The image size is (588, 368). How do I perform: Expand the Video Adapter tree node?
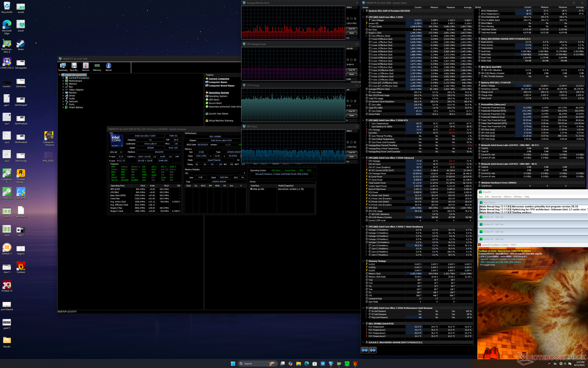pyautogui.click(x=63, y=90)
